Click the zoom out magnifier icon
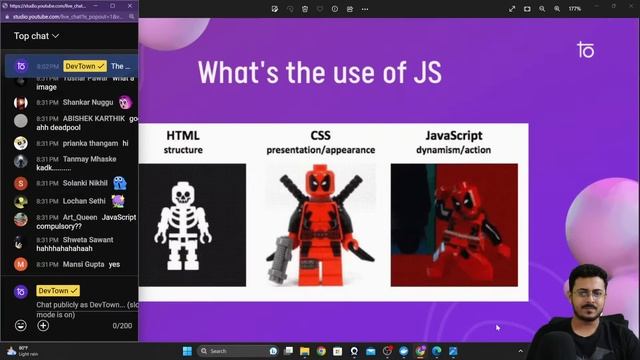The image size is (640, 360). [x=542, y=9]
